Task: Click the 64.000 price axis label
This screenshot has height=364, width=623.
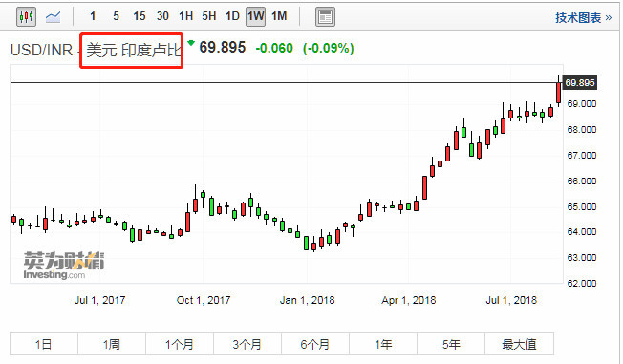Action: (x=582, y=231)
